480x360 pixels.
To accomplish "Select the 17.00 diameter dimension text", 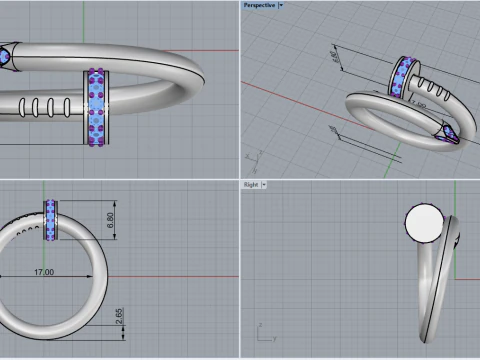I will pyautogui.click(x=44, y=272).
